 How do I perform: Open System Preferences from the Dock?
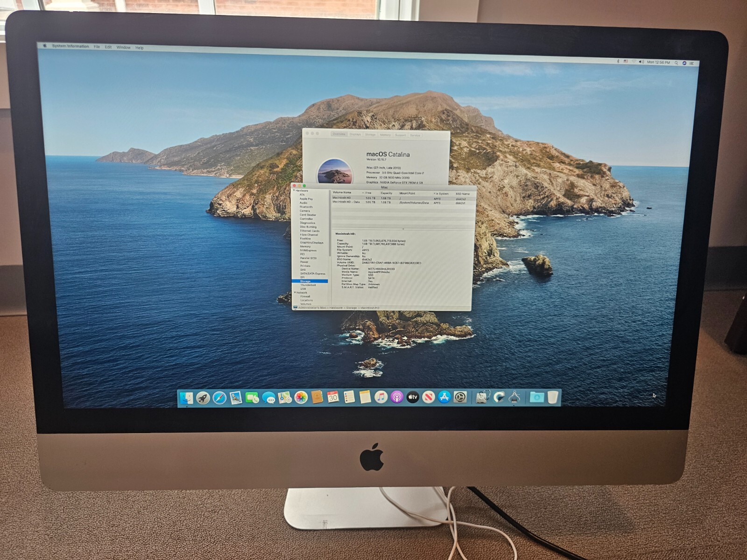pos(460,397)
